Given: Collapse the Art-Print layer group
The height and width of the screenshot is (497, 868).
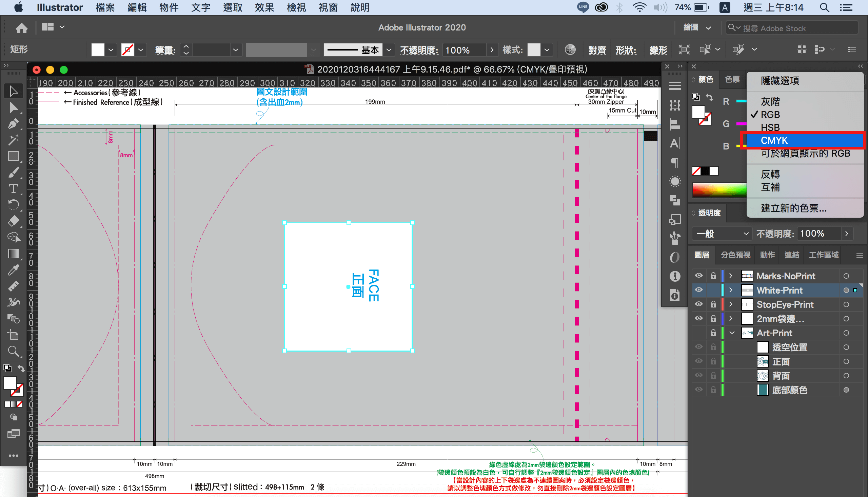Looking at the screenshot, I should [732, 333].
